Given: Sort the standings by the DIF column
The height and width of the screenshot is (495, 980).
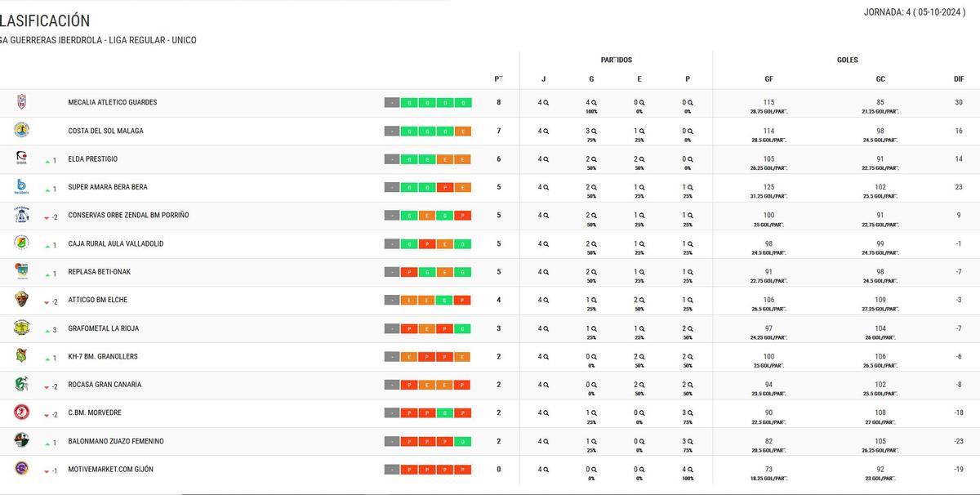Looking at the screenshot, I should click(x=960, y=78).
